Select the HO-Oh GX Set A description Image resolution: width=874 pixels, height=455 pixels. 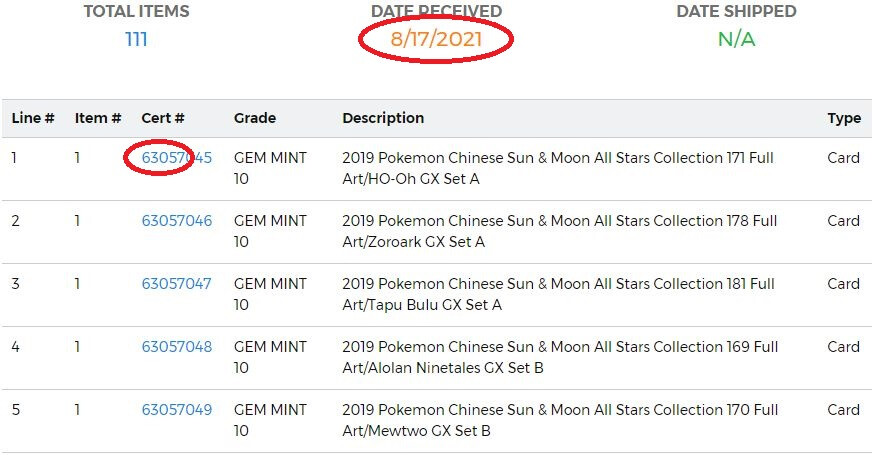pyautogui.click(x=559, y=168)
